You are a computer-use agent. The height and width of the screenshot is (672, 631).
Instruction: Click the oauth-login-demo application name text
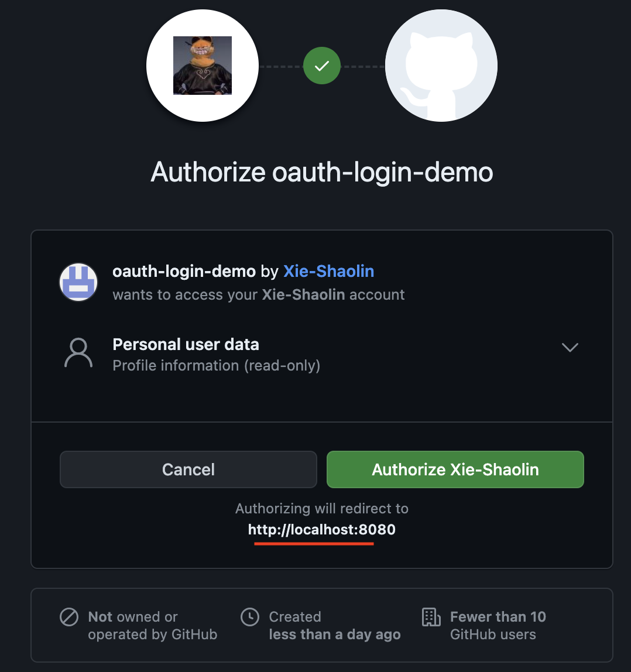[184, 271]
